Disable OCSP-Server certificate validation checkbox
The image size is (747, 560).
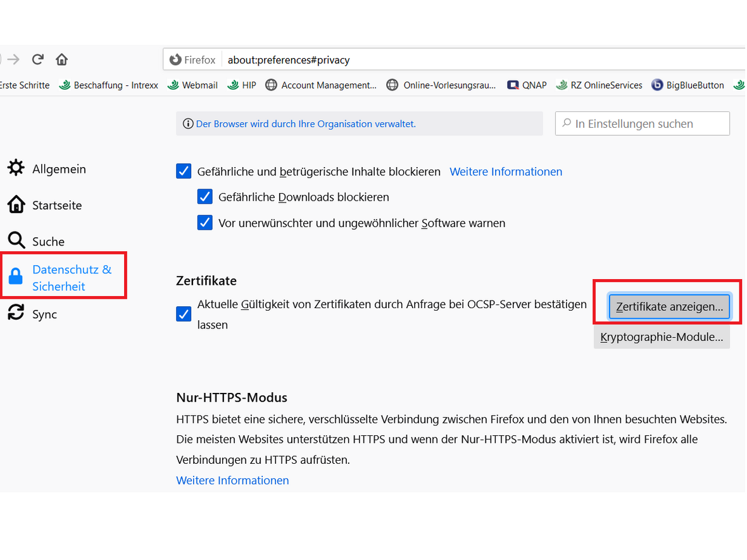pyautogui.click(x=184, y=314)
